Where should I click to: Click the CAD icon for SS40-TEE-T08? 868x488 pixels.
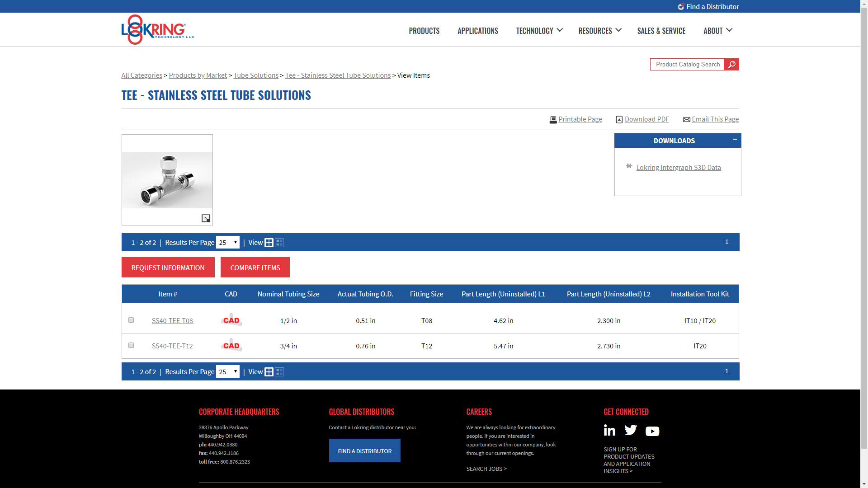click(231, 320)
